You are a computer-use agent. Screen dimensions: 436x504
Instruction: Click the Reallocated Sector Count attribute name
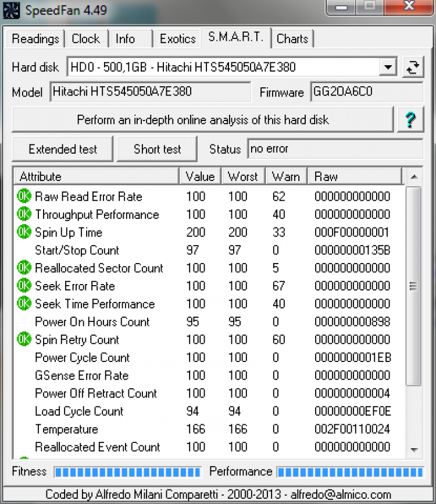(x=99, y=268)
